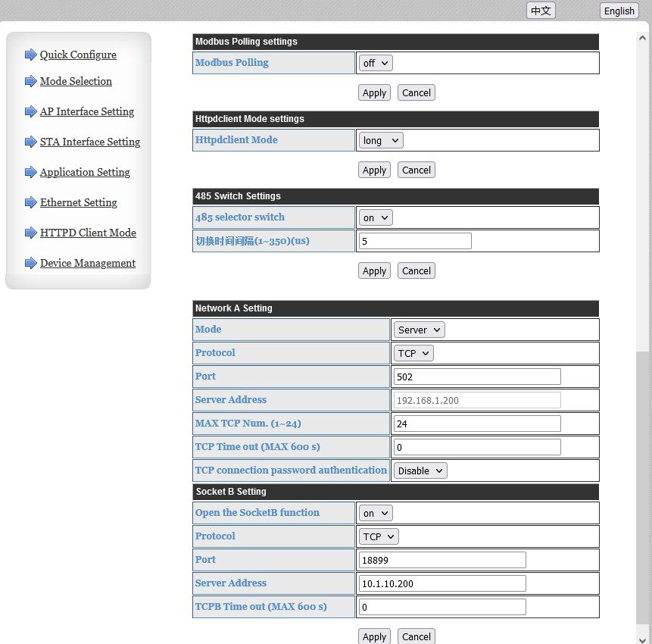Open the SocketB function on/off dropdown
The width and height of the screenshot is (652, 644).
point(376,514)
